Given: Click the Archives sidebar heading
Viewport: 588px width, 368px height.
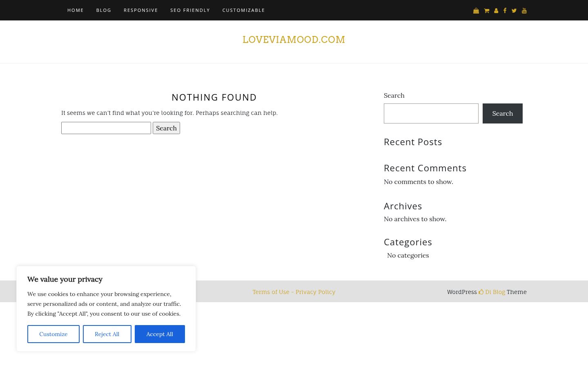Looking at the screenshot, I should tap(403, 206).
